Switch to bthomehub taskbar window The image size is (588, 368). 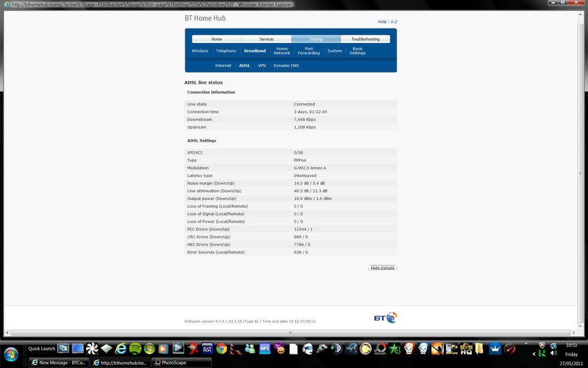pos(120,363)
